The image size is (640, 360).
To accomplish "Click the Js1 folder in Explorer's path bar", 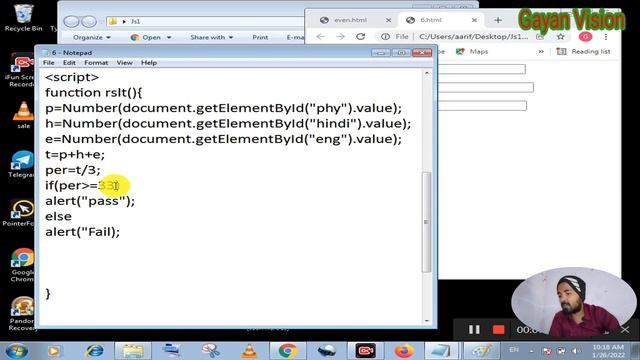I will coord(136,21).
